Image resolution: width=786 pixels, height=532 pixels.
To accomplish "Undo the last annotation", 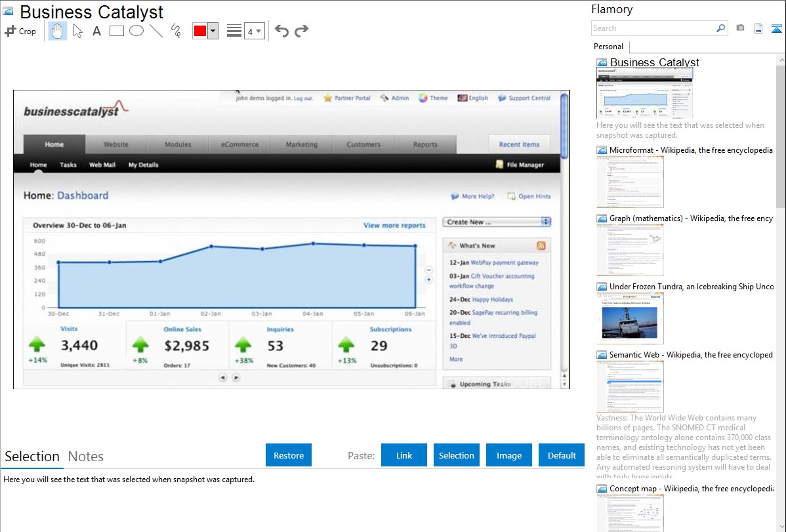I will (281, 31).
